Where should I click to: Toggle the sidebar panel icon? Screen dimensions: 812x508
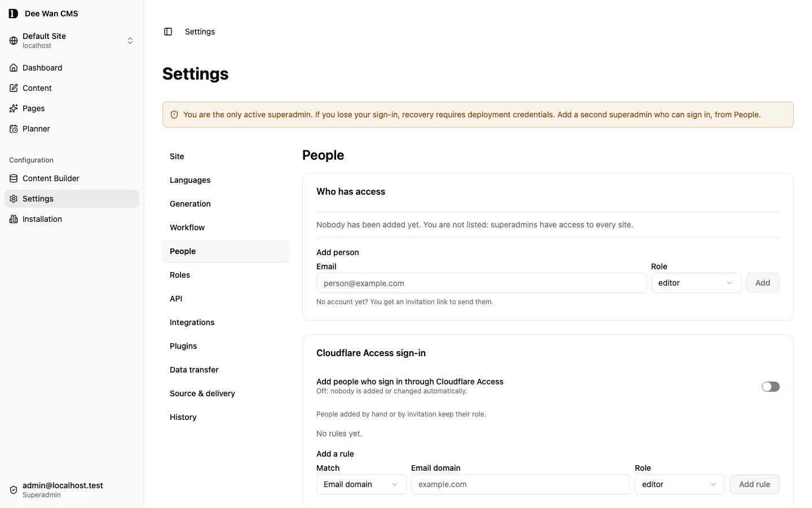pos(168,32)
